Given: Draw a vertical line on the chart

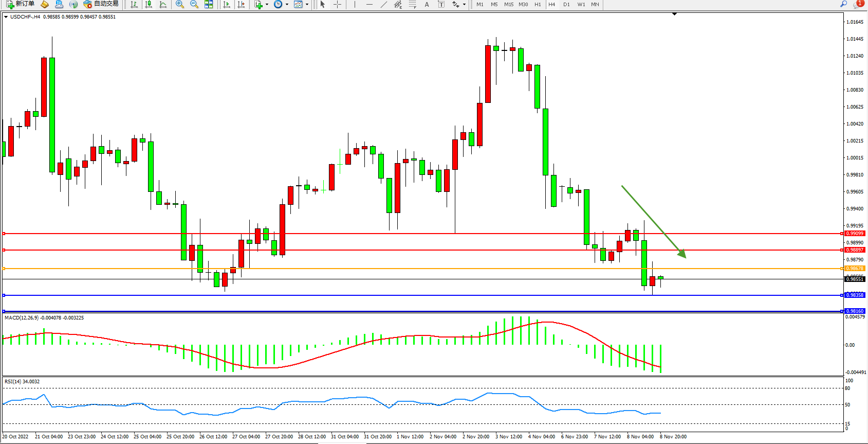Looking at the screenshot, I should tap(355, 4).
